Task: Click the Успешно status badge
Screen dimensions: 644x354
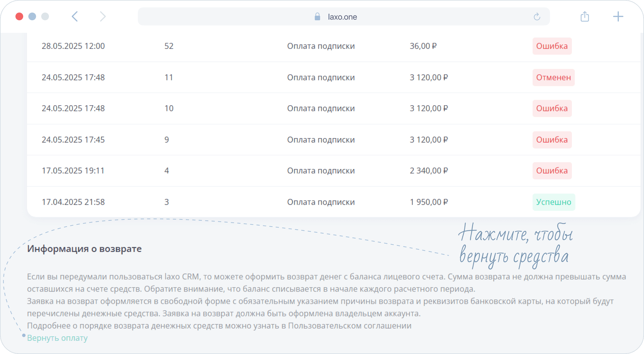Action: click(x=554, y=202)
